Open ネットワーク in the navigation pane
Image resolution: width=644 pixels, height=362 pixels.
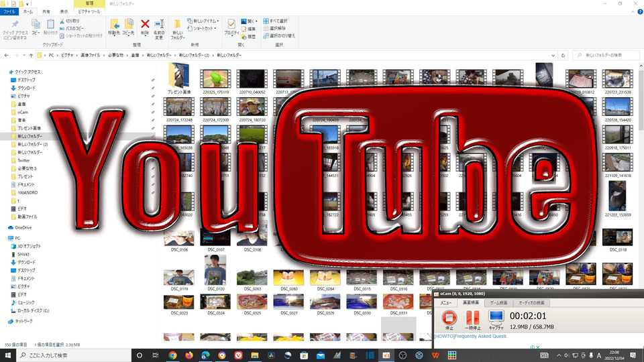(23, 321)
